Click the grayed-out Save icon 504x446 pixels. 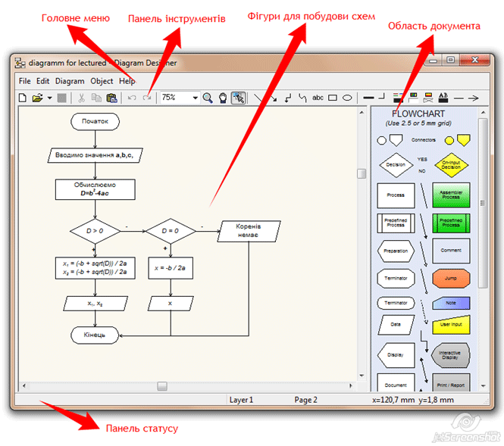tap(61, 98)
